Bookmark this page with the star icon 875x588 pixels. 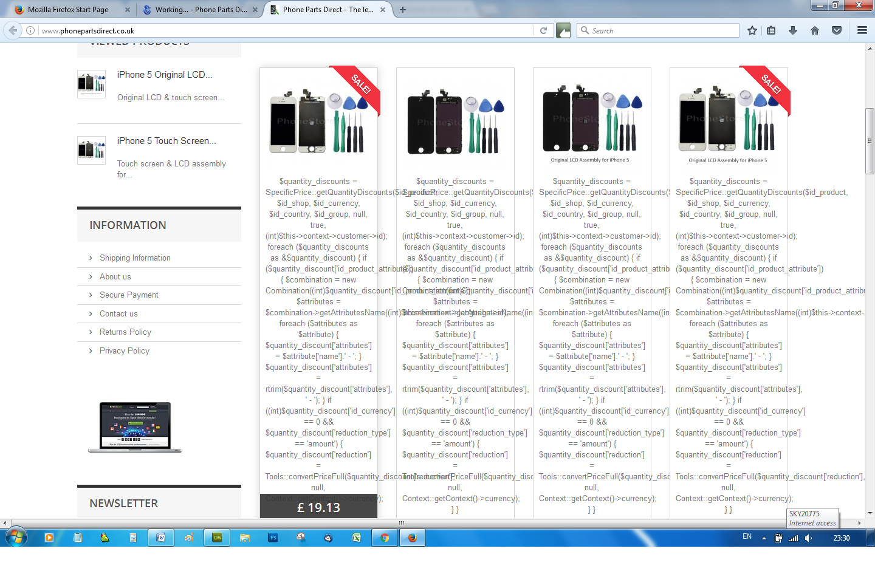752,30
